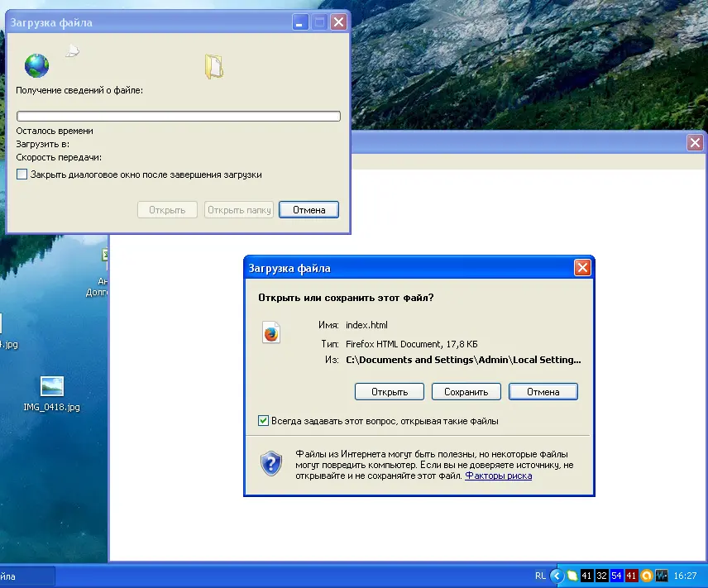Click Отмена in the open/save dialog
Screen dimensions: 708x588
click(543, 391)
